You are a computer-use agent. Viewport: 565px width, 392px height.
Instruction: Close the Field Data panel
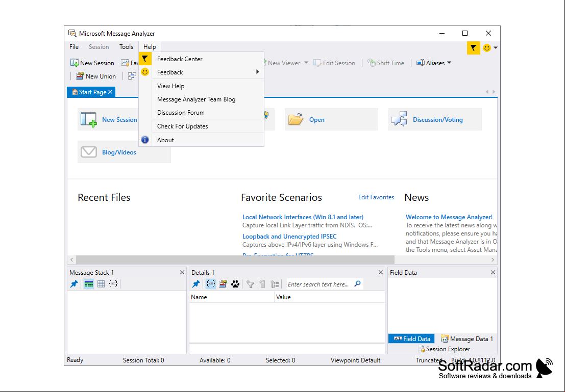click(x=493, y=273)
